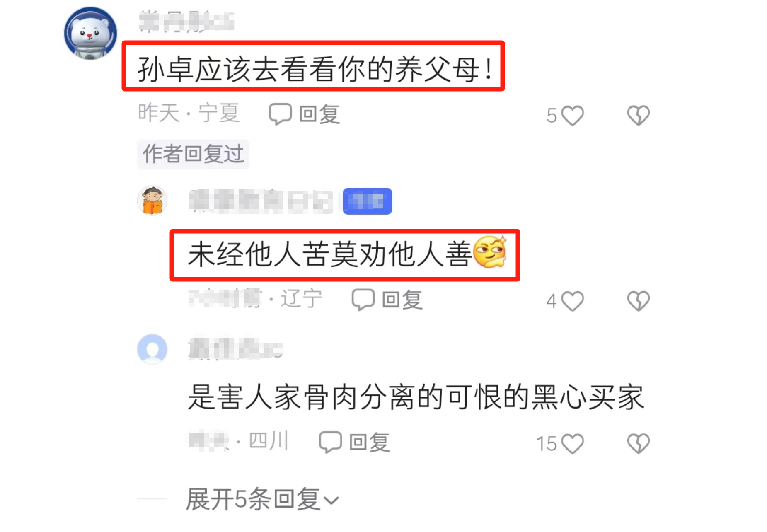Dislike the Sichuan reply with broken heart
This screenshot has height=532, width=767.
pyautogui.click(x=638, y=444)
